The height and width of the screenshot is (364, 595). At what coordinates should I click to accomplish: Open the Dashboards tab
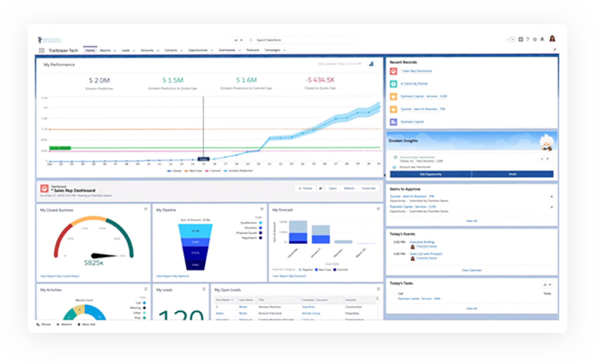[x=227, y=50]
